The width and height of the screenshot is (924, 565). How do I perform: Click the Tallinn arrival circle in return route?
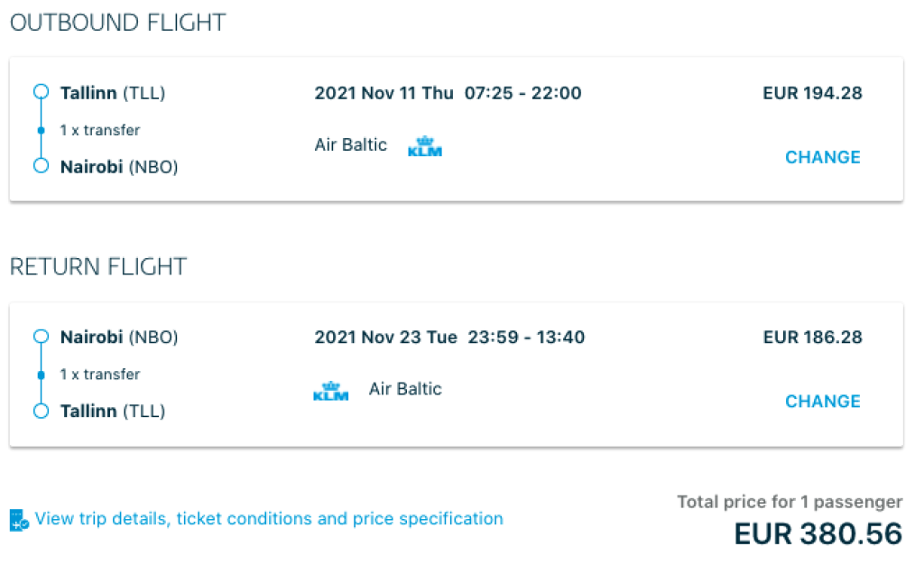click(x=41, y=412)
